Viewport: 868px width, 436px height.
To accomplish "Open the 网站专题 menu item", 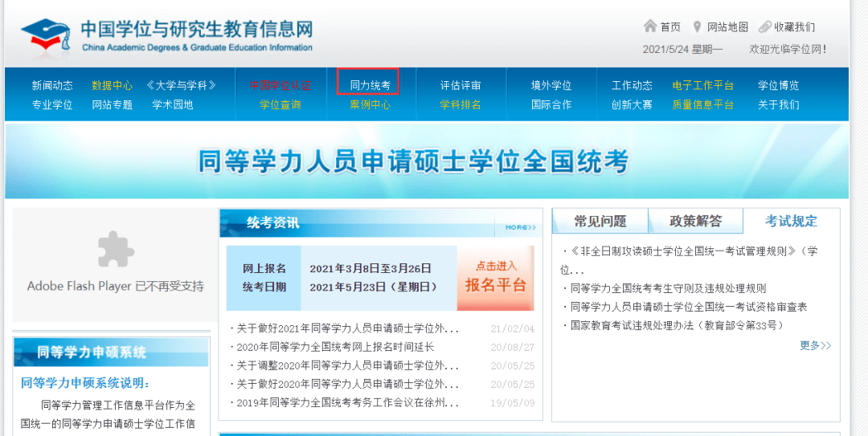I will click(x=113, y=104).
